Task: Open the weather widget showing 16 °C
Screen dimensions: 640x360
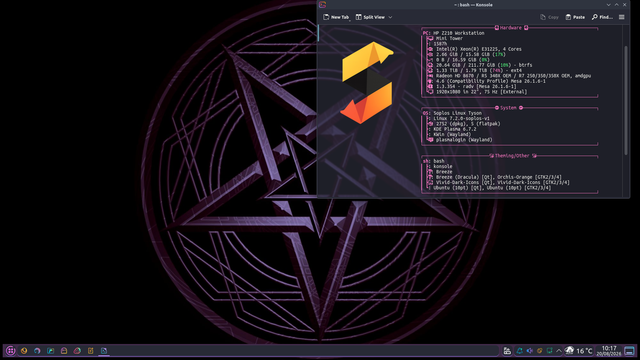Action: (578, 351)
